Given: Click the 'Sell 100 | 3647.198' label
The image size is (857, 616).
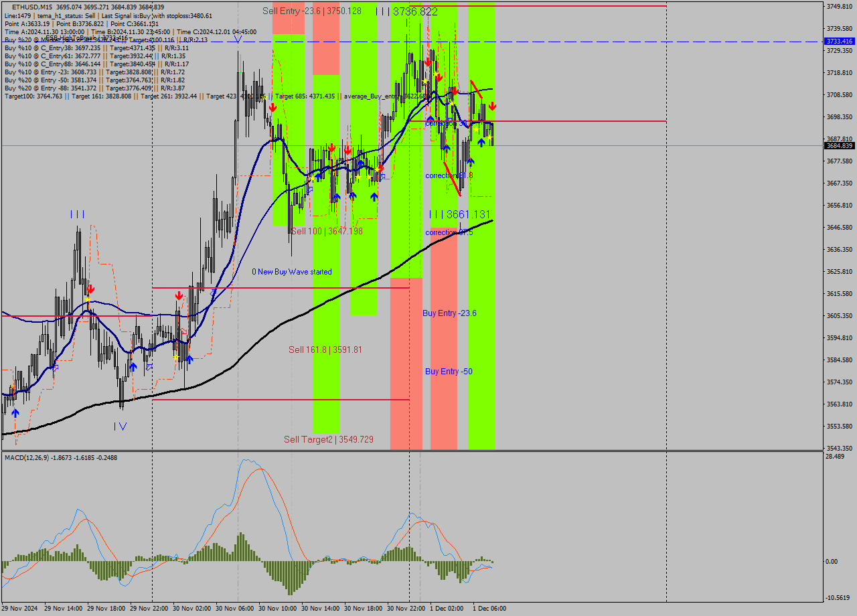Looking at the screenshot, I should point(326,231).
